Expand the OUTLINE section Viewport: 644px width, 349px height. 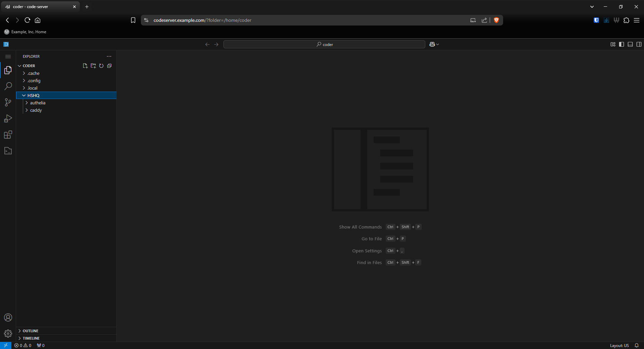pyautogui.click(x=31, y=331)
